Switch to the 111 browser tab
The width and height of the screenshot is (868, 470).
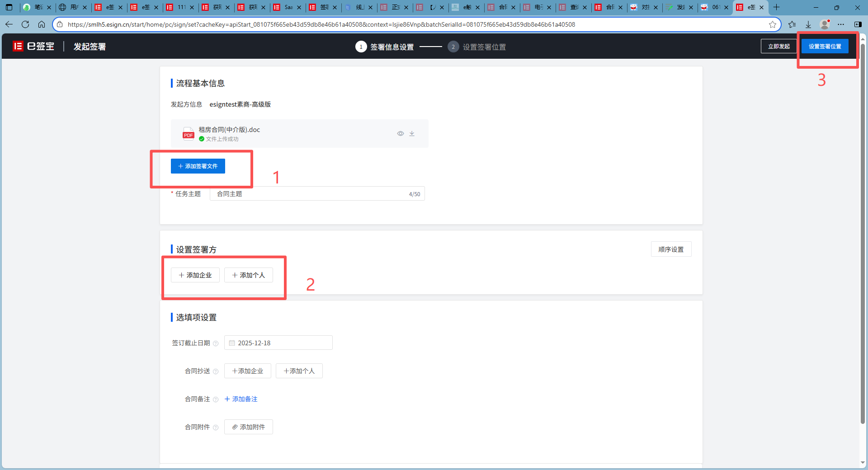181,7
